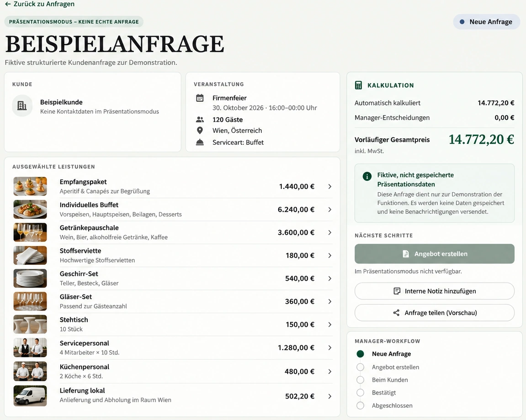526x420 pixels.
Task: Click the Lieferung lokal price 502,20 €
Action: tap(300, 396)
